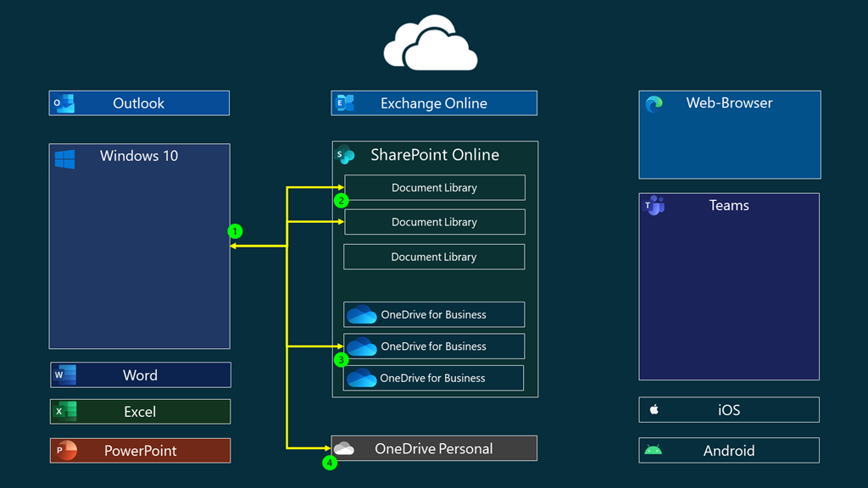The height and width of the screenshot is (488, 868).
Task: Click the large white cloud graphic
Action: [x=431, y=42]
